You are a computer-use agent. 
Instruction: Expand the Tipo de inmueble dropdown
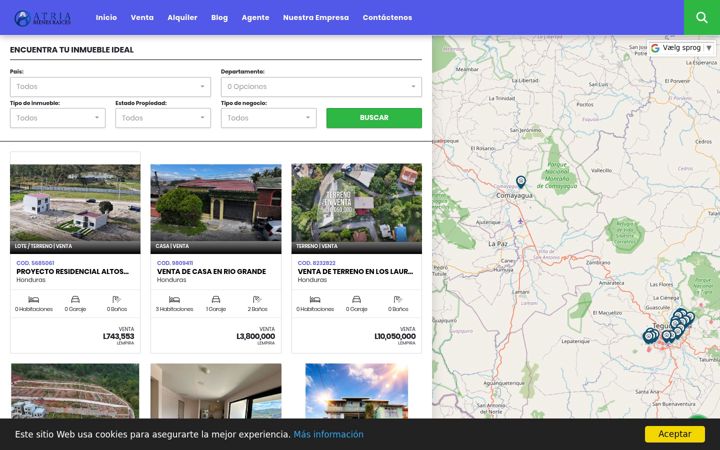(57, 118)
